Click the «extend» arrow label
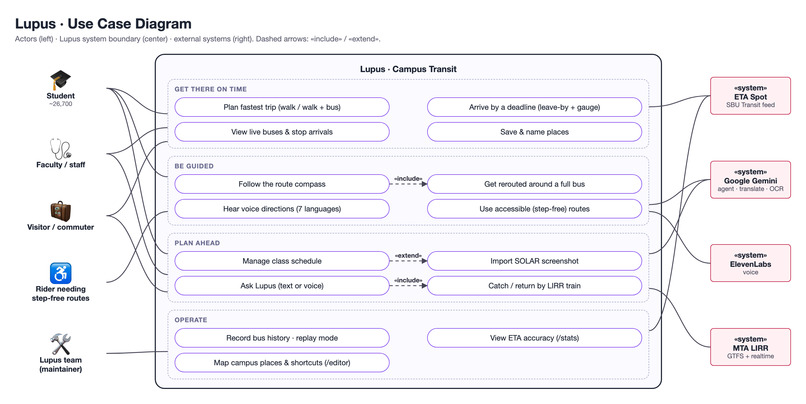 (x=408, y=255)
